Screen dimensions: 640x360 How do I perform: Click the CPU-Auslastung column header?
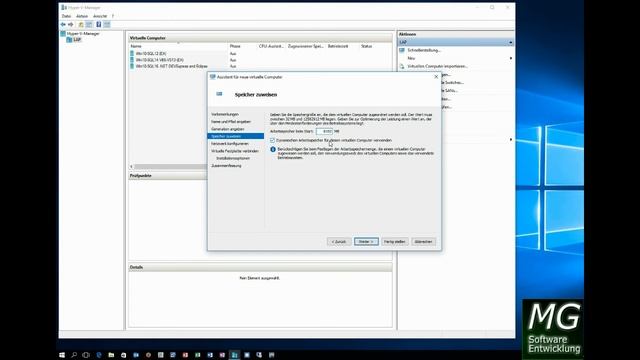coord(271,47)
